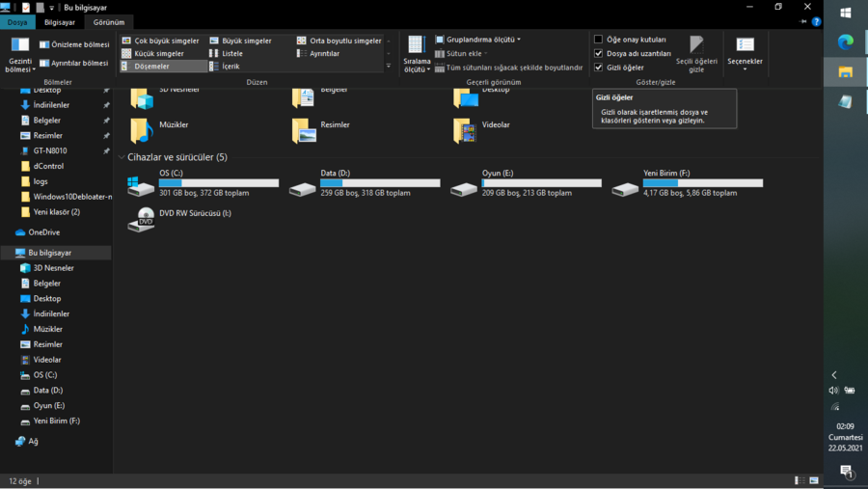Switch to the Bilgisayar tab
Image resolution: width=868 pixels, height=489 pixels.
pos(59,22)
